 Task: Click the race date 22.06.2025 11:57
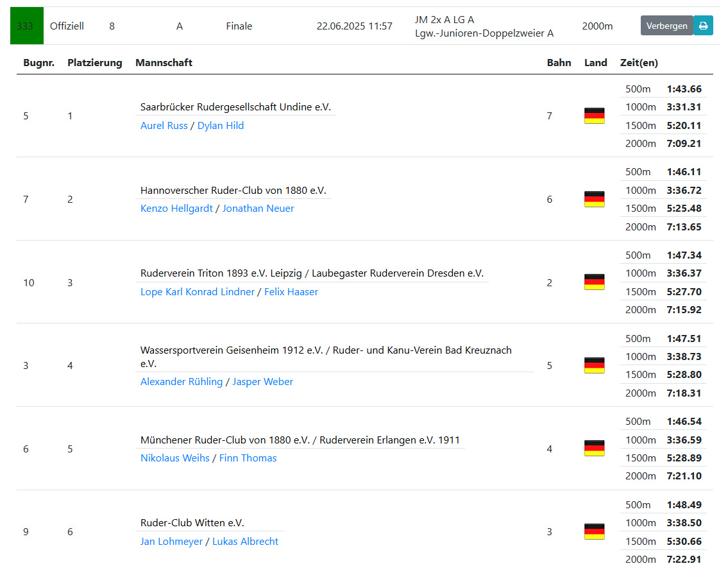tap(354, 26)
